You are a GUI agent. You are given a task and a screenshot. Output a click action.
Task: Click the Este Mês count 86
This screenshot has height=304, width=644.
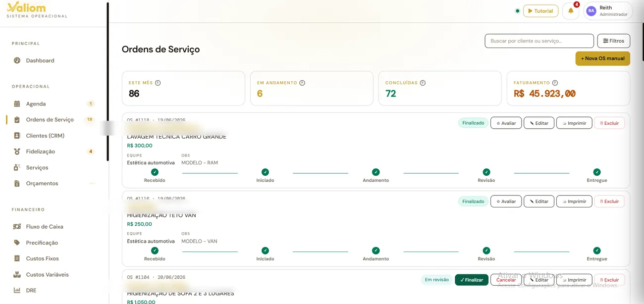pyautogui.click(x=134, y=94)
